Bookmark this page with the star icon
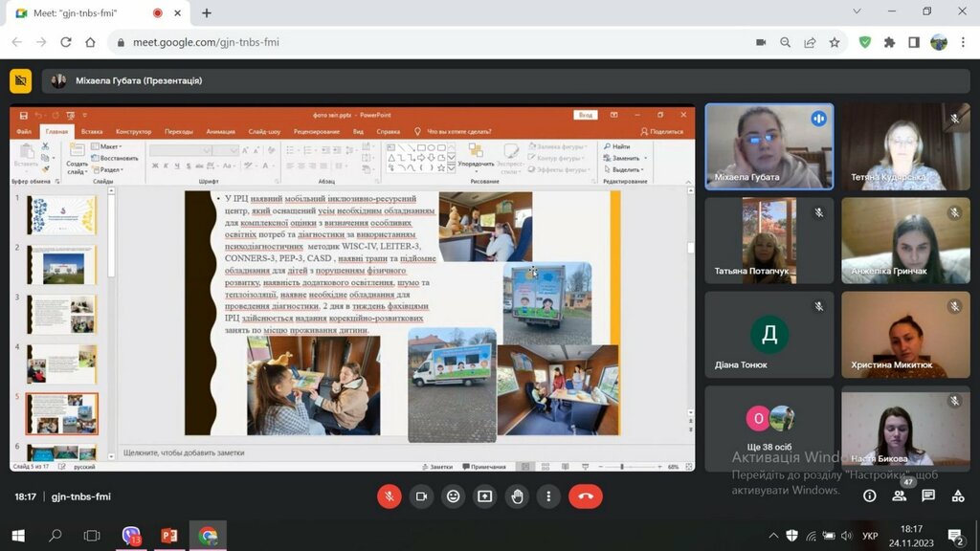Screen dimensions: 980x551 pos(835,42)
